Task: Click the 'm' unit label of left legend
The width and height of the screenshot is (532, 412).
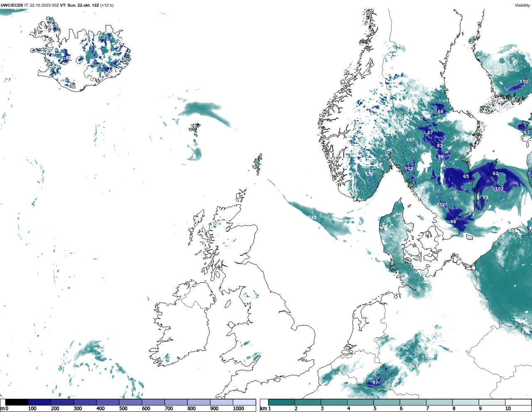Action: (2, 409)
